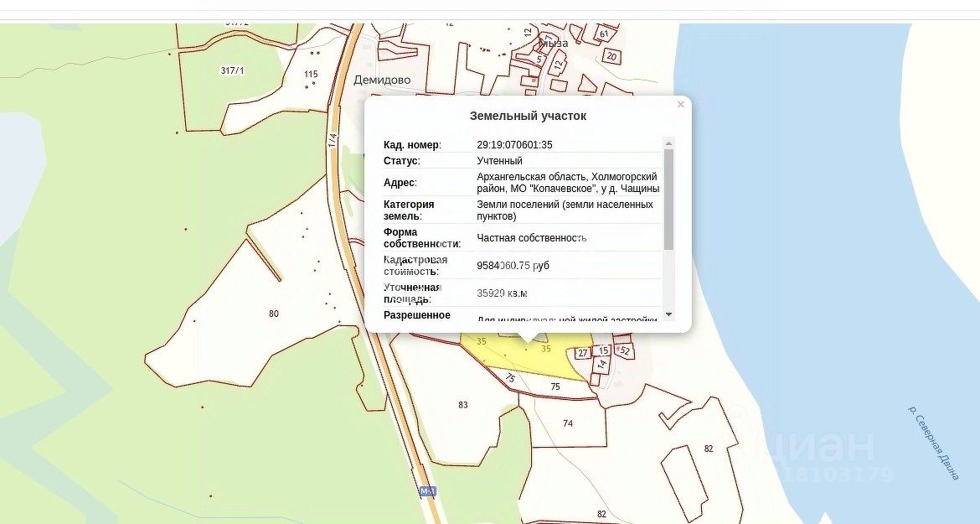Click the M-8 highway marker
This screenshot has height=524, width=980.
(x=427, y=491)
